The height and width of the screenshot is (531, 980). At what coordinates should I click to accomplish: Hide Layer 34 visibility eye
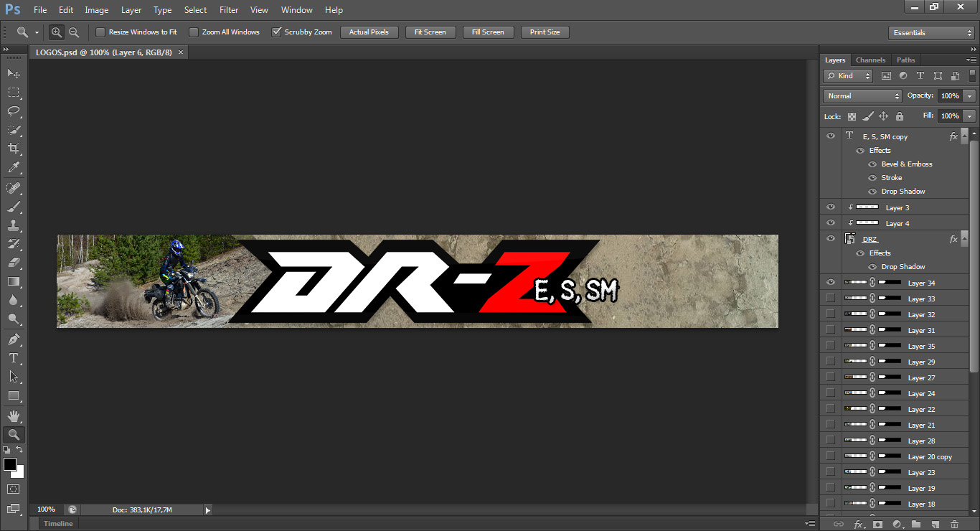tap(831, 283)
